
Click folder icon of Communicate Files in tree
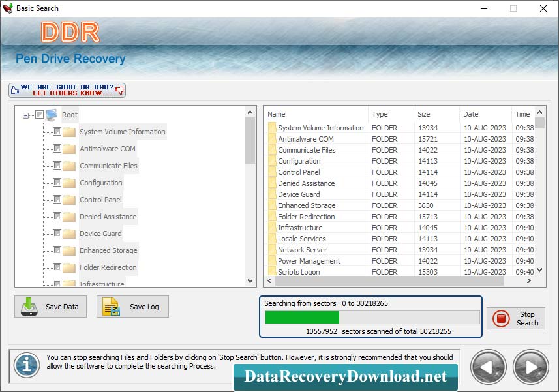(69, 166)
